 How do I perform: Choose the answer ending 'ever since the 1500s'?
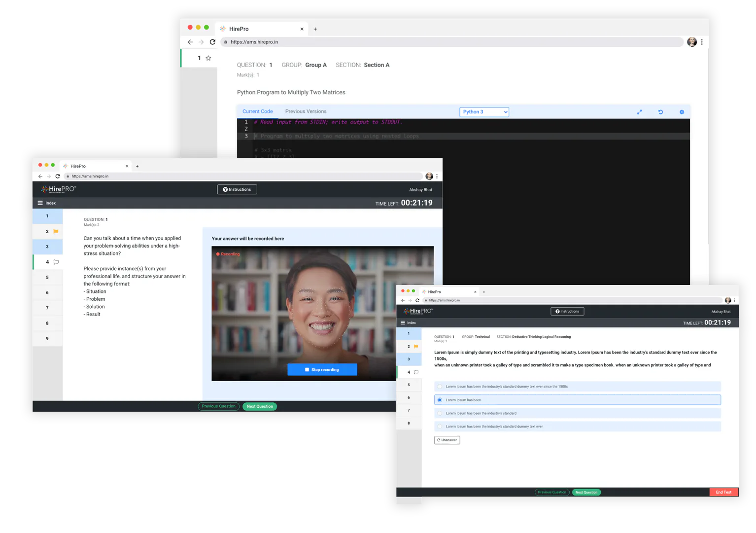click(x=578, y=387)
